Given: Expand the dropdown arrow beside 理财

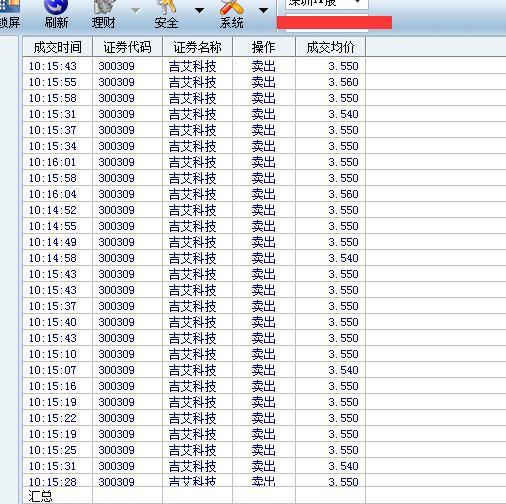Looking at the screenshot, I should coord(136,11).
